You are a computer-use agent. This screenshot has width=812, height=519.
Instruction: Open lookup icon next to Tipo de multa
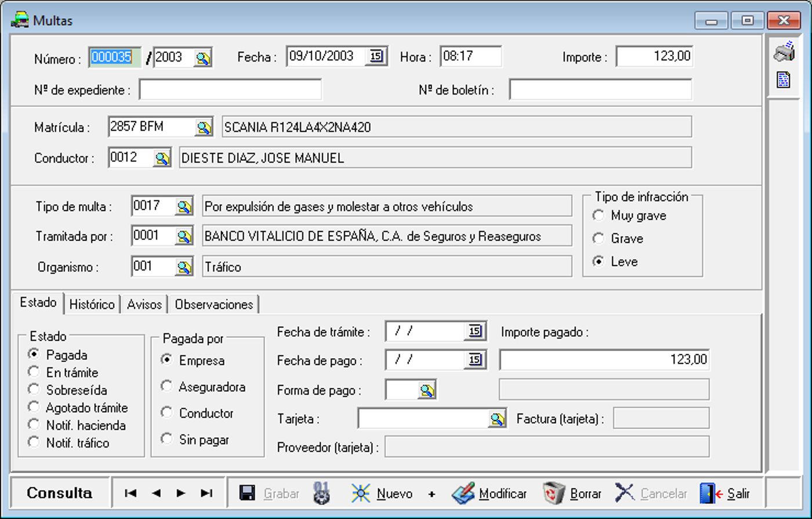[184, 206]
